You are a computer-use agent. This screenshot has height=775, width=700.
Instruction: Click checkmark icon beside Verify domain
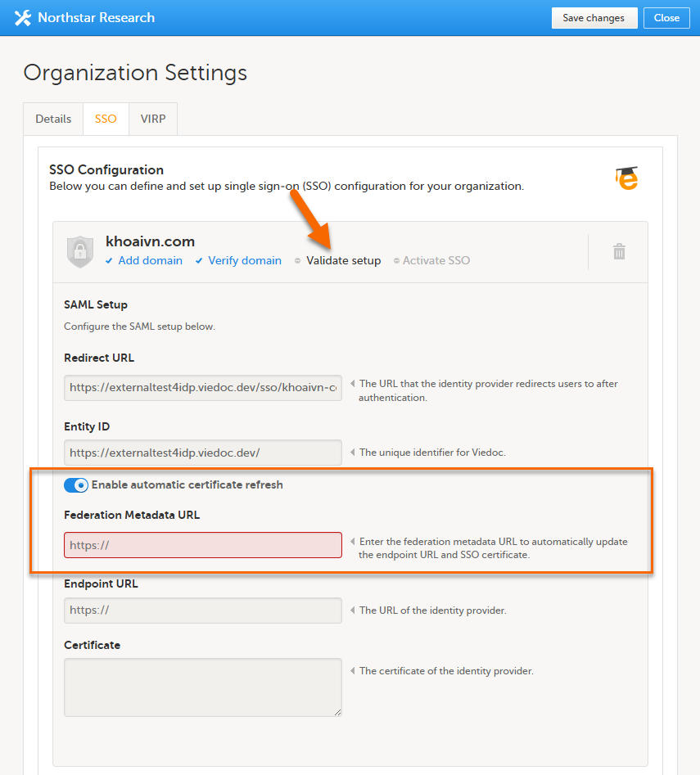tap(200, 261)
